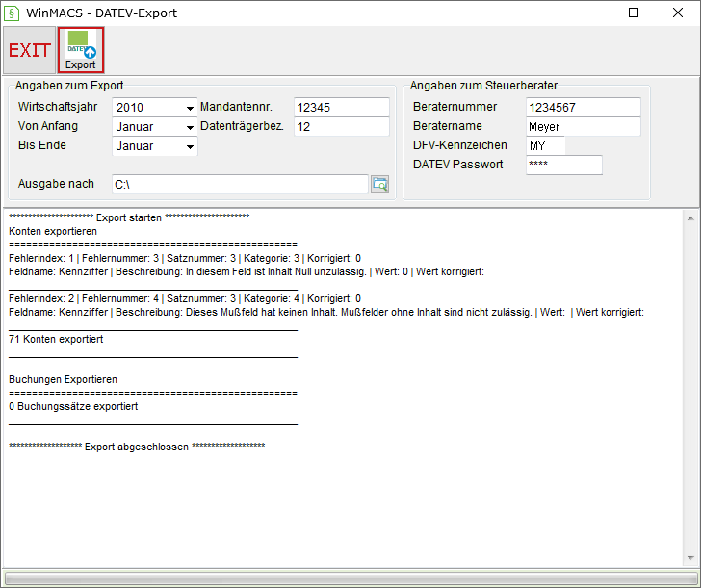
Task: Click the '0 Buchungssätze exportiert' line
Action: coord(73,406)
